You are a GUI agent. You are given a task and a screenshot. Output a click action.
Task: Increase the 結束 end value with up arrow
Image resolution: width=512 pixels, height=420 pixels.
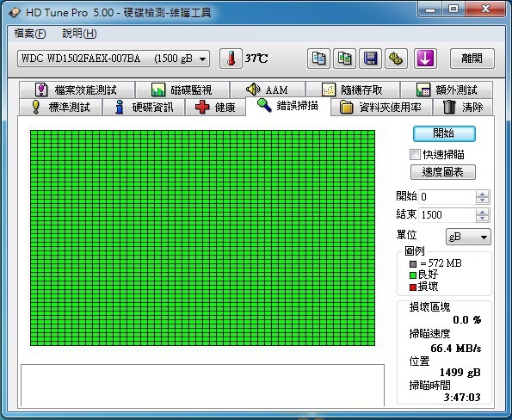point(482,212)
